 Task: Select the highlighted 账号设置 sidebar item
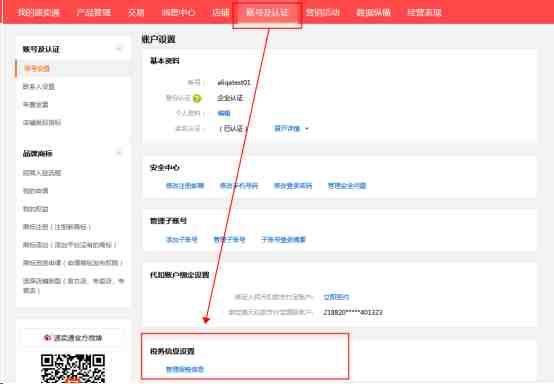coord(36,68)
